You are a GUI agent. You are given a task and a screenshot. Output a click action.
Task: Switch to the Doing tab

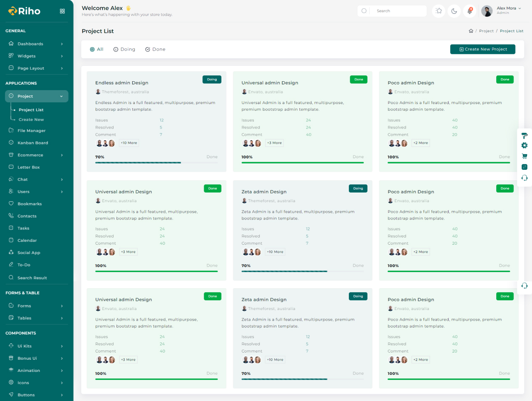pos(124,49)
